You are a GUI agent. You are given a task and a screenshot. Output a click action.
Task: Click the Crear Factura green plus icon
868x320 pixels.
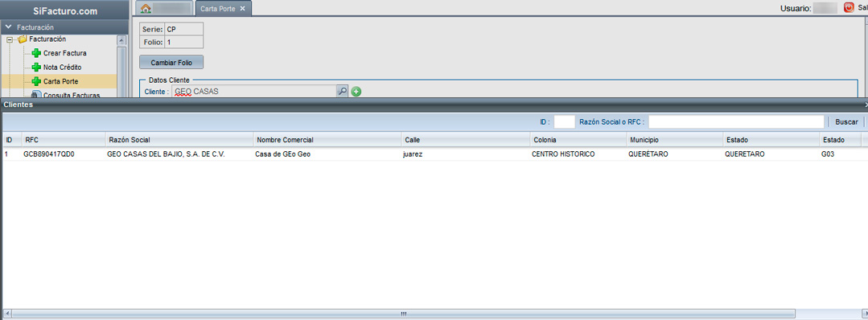click(36, 53)
